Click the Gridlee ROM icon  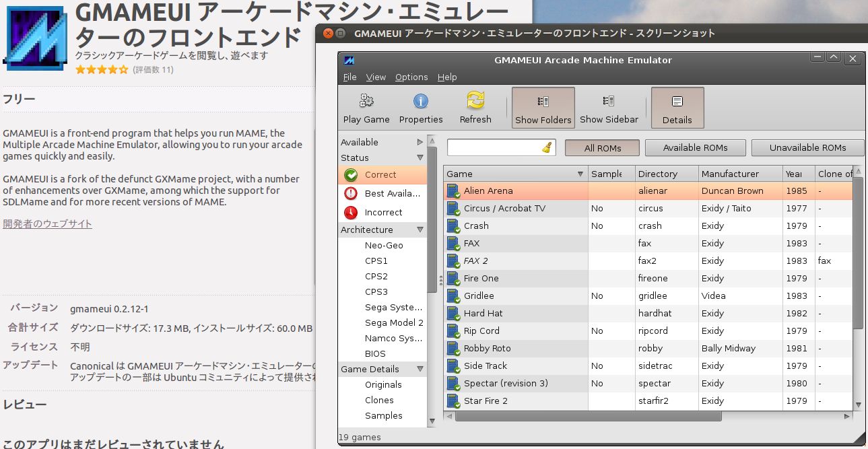pos(453,296)
